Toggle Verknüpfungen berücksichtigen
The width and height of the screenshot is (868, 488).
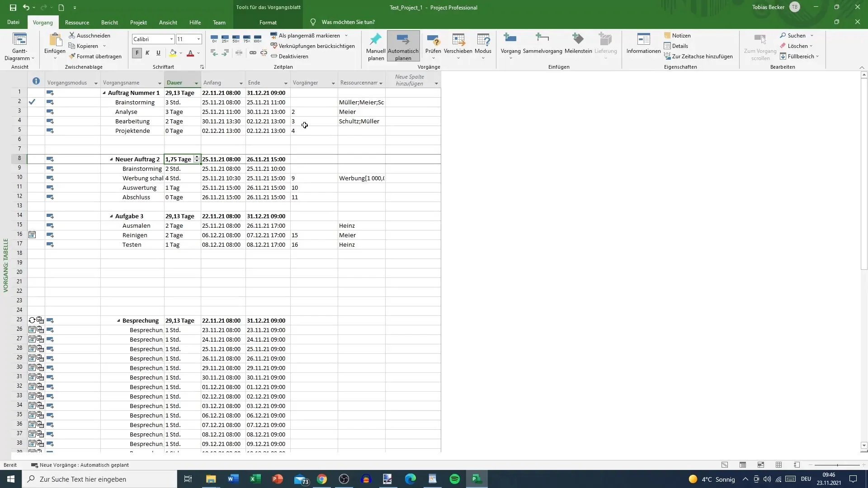312,46
